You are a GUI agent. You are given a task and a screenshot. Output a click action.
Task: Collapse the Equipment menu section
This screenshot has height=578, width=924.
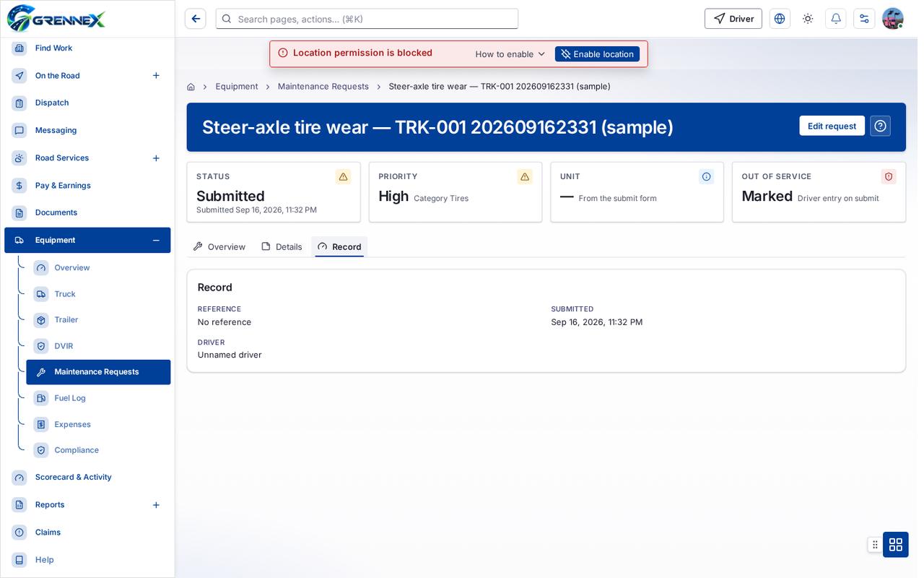coord(156,240)
